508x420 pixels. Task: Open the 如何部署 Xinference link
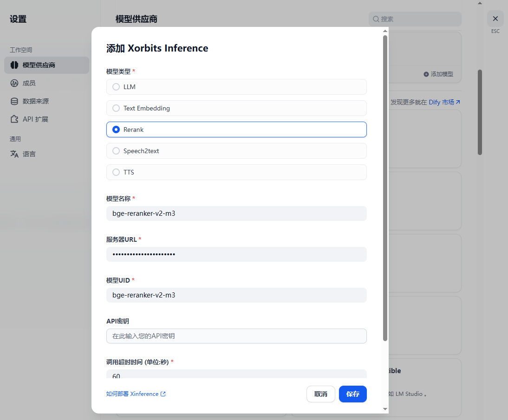click(136, 394)
